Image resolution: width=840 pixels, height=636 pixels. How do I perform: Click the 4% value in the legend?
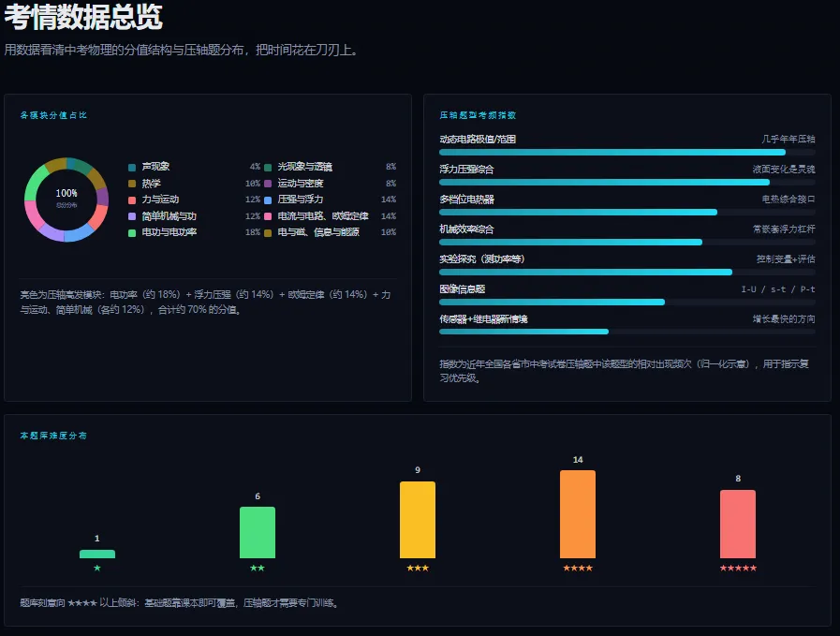point(255,167)
